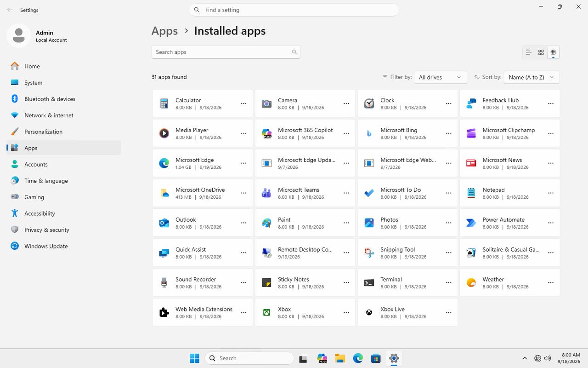Go to Time & language settings
This screenshot has height=368, width=588.
point(64,181)
